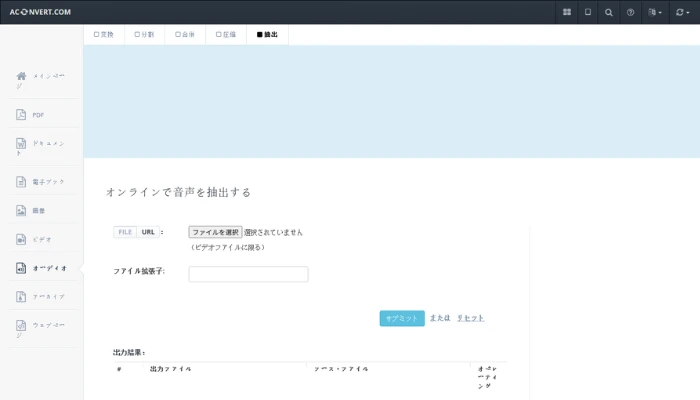Viewport: 700px width, 400px height.
Task: Open the ビデオ video icon in sidebar
Action: point(21,239)
